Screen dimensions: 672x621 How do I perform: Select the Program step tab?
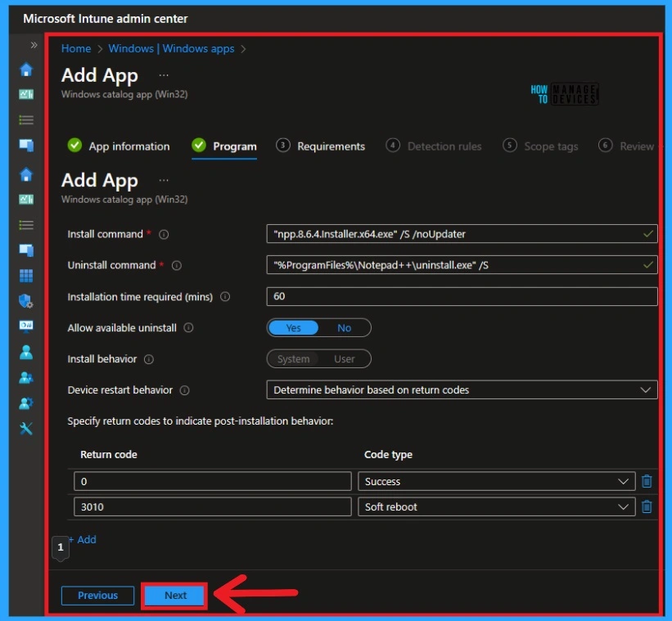point(224,146)
